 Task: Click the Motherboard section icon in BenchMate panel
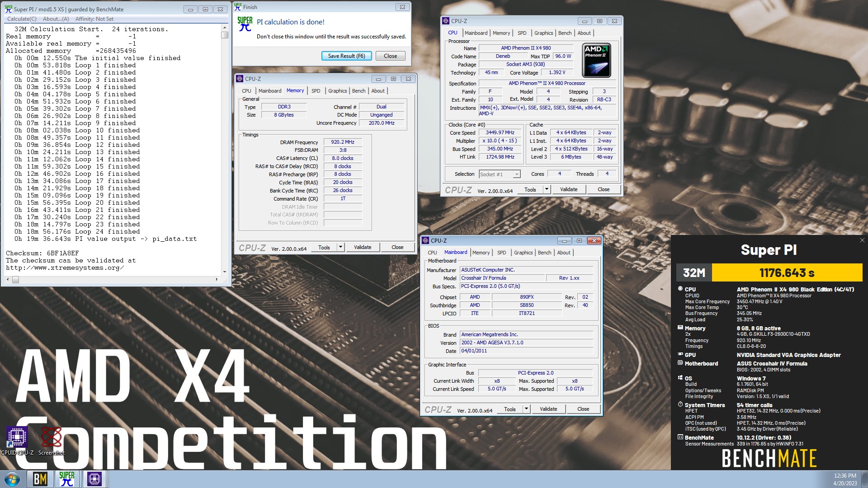[680, 363]
